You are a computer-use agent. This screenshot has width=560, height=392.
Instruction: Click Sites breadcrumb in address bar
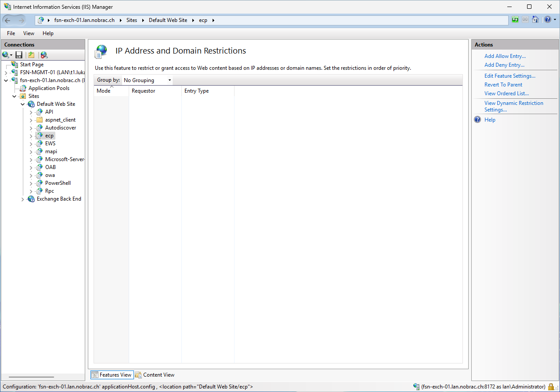[x=132, y=20]
